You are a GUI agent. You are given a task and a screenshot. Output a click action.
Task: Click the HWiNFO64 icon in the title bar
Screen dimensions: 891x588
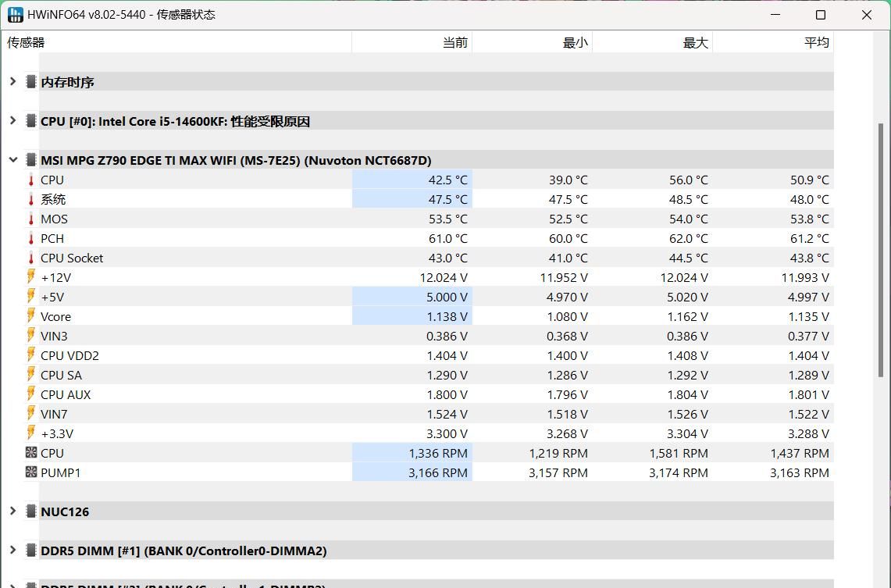[x=13, y=14]
